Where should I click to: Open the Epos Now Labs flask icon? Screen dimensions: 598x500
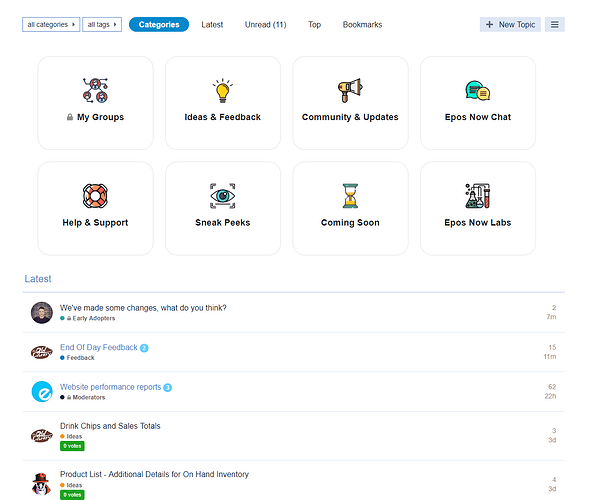477,196
